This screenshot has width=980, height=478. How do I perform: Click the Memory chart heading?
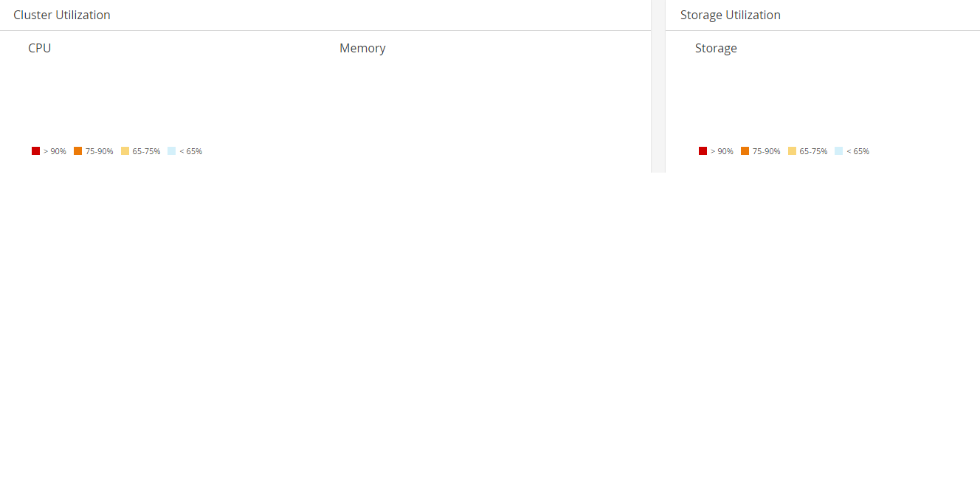coord(362,48)
